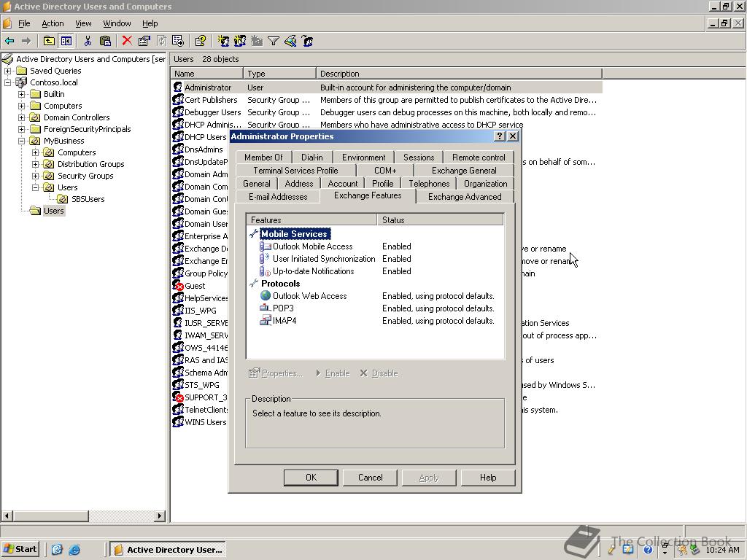
Task: Click the Active Directory taskbar button
Action: click(x=168, y=550)
